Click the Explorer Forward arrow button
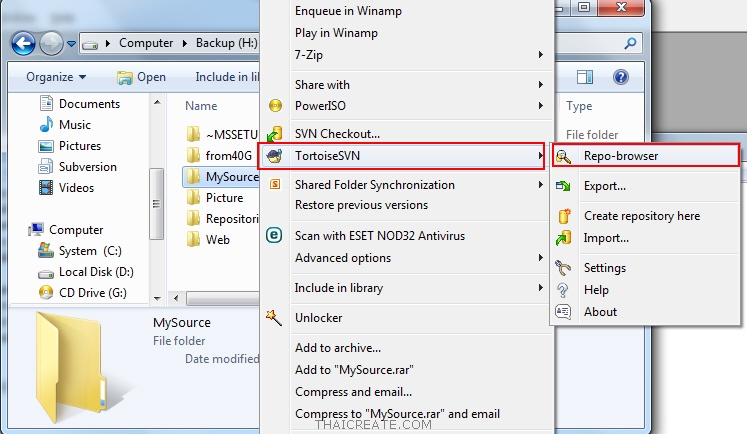 (x=51, y=44)
